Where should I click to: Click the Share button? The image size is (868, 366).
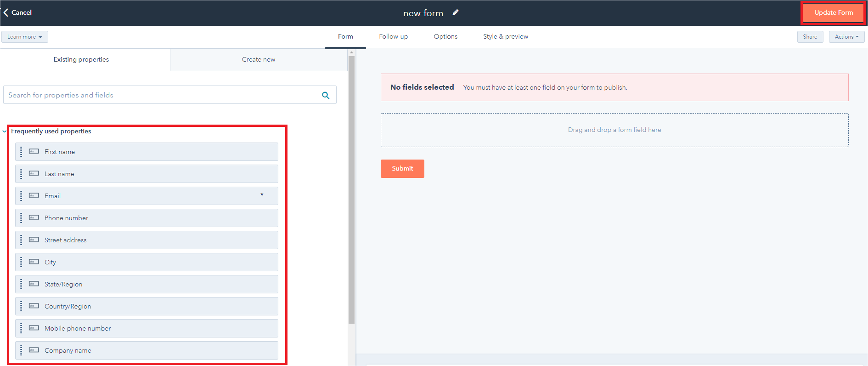[810, 37]
